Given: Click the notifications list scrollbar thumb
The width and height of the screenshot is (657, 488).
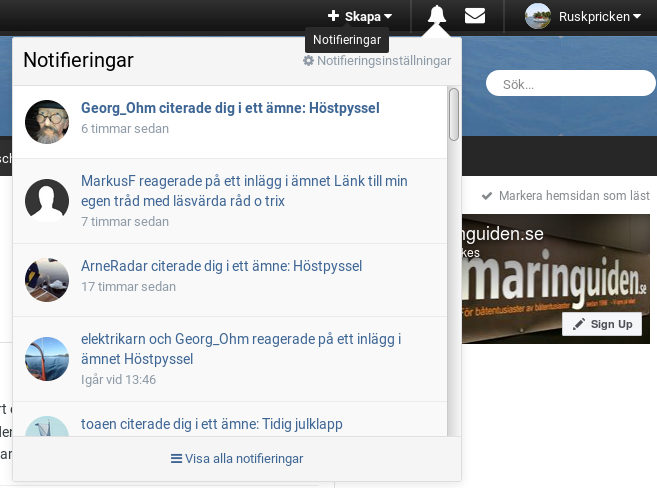Looking at the screenshot, I should [454, 114].
